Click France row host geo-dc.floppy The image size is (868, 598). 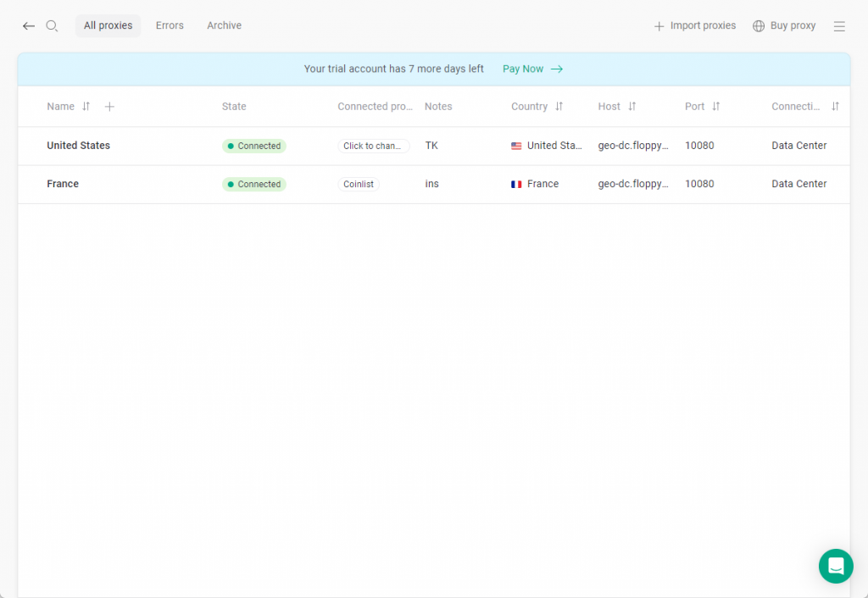pyautogui.click(x=633, y=184)
